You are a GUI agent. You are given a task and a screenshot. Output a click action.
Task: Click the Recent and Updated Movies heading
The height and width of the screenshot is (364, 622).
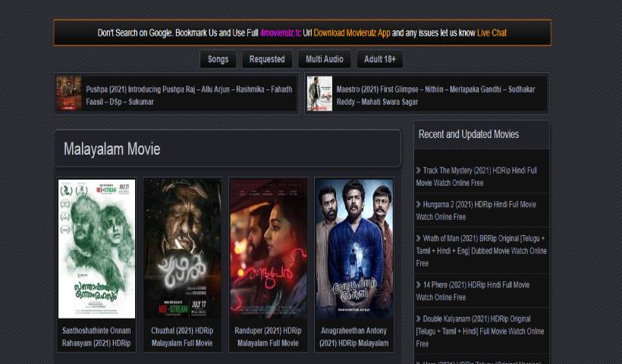(469, 134)
